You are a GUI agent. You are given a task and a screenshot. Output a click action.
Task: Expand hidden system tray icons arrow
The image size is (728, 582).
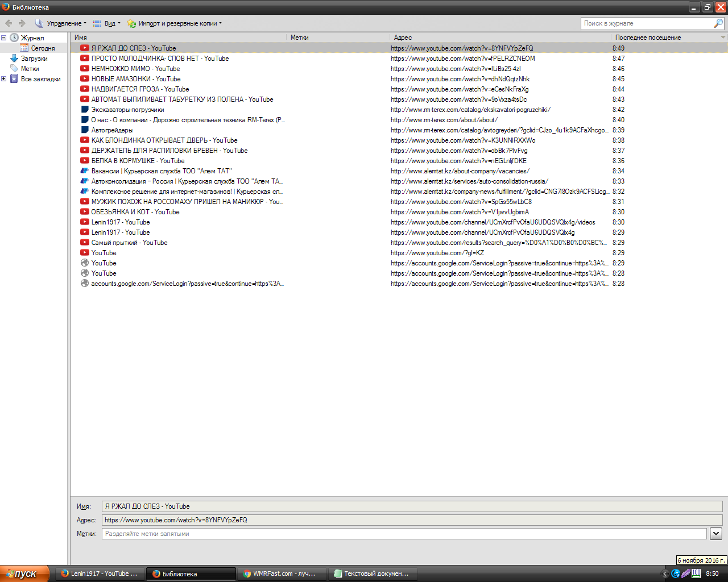(665, 574)
